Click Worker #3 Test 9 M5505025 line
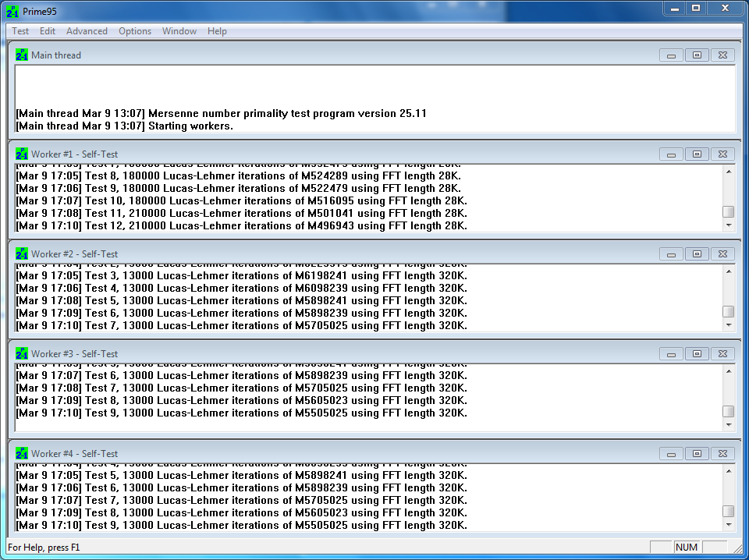Viewport: 749px width, 560px height. click(241, 413)
